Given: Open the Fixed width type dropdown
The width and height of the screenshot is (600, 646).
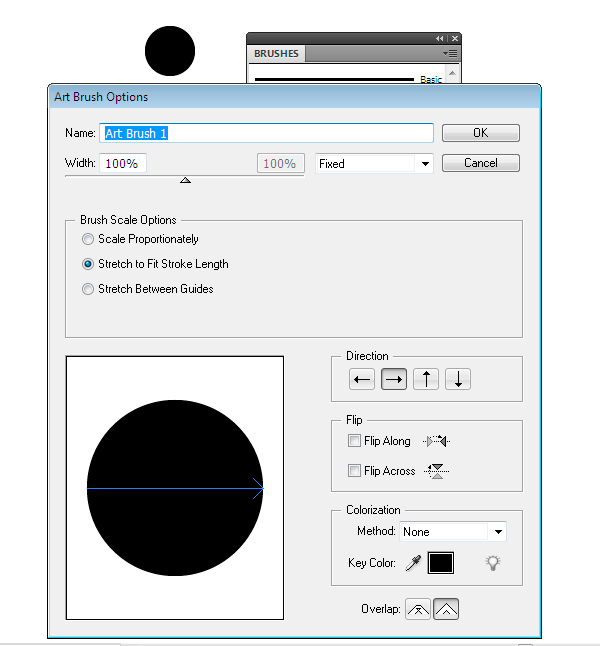Looking at the screenshot, I should (374, 164).
